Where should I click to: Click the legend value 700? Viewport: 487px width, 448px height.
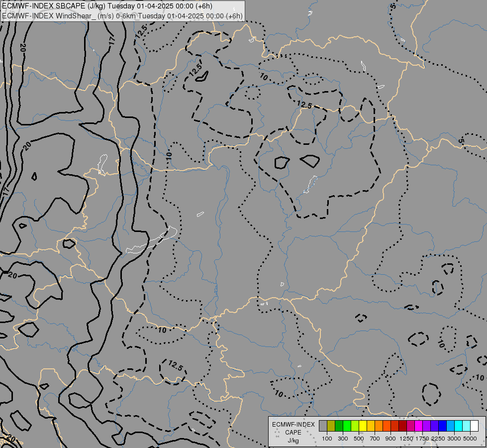click(375, 439)
